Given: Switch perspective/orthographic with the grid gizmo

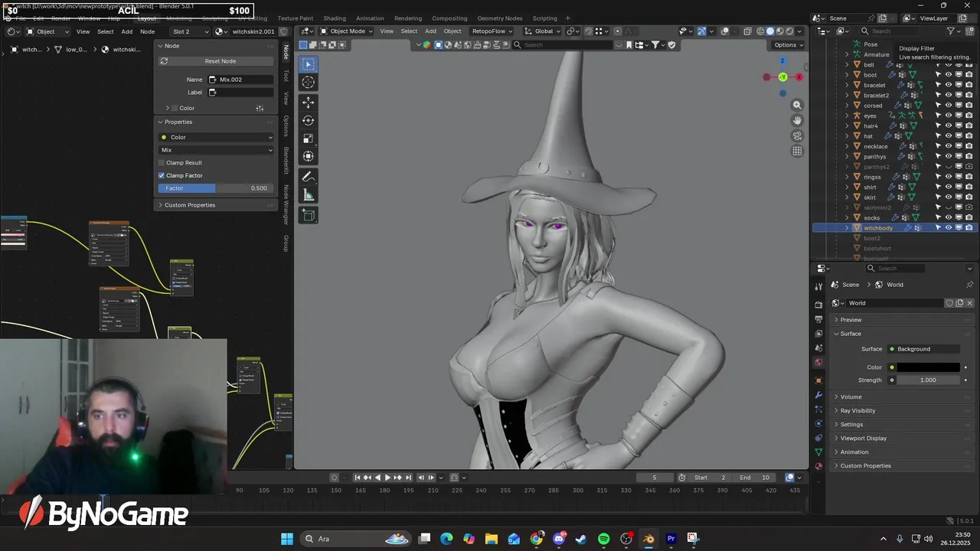Looking at the screenshot, I should [797, 151].
